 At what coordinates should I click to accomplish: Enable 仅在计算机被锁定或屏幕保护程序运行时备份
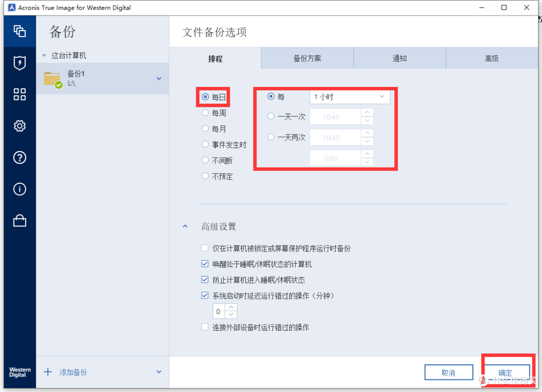pyautogui.click(x=205, y=248)
